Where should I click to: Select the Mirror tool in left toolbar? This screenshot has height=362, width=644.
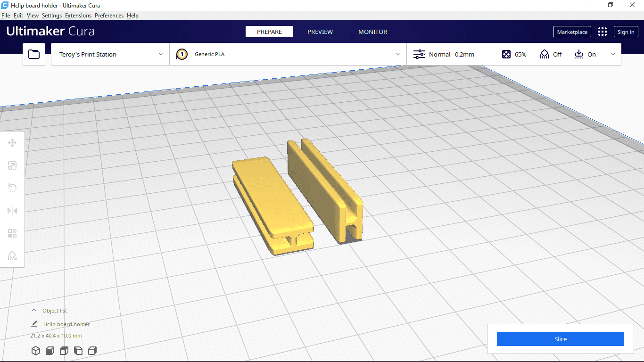point(12,211)
